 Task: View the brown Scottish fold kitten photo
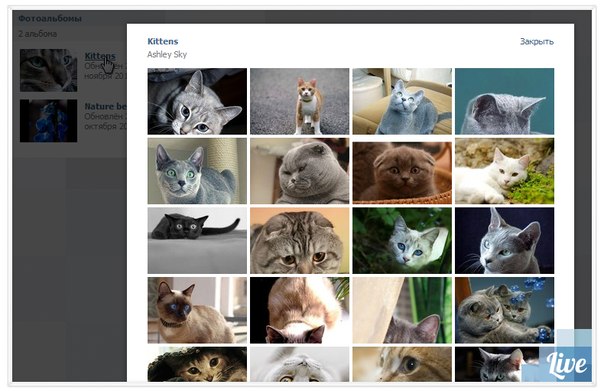[x=402, y=171]
